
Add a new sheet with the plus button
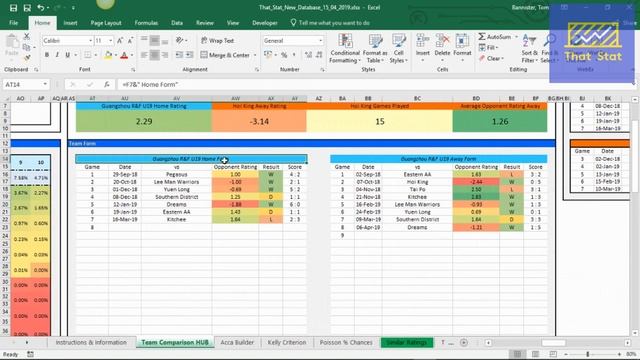[x=464, y=342]
